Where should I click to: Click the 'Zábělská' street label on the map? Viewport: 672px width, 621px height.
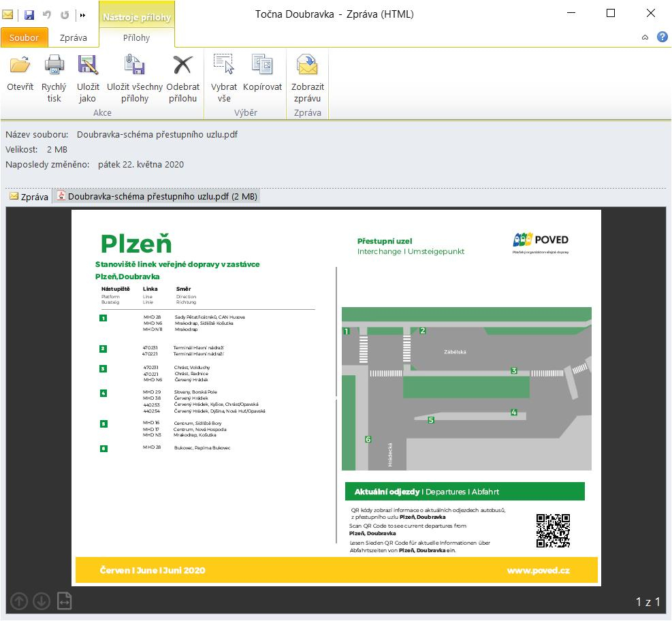point(455,352)
